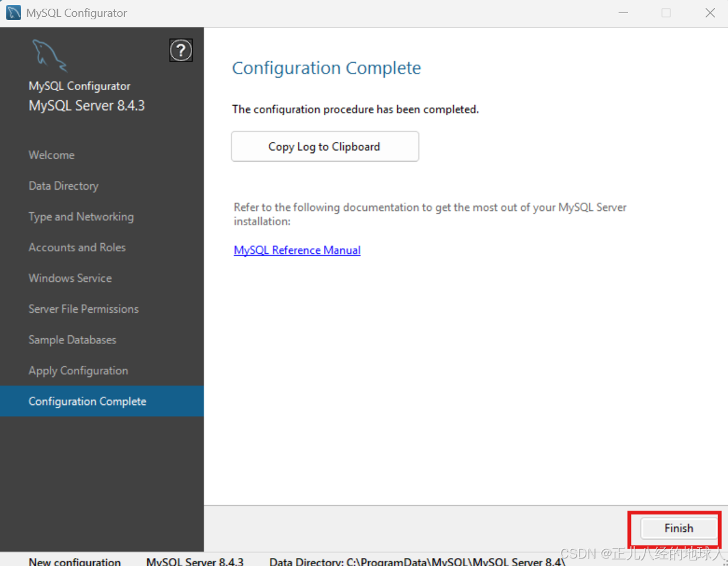Go to the Data Directory step

click(x=63, y=186)
